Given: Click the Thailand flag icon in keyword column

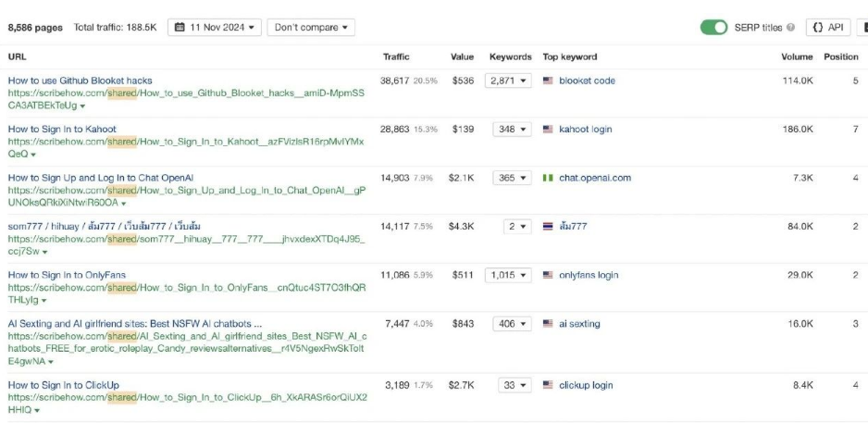Looking at the screenshot, I should pyautogui.click(x=548, y=226).
